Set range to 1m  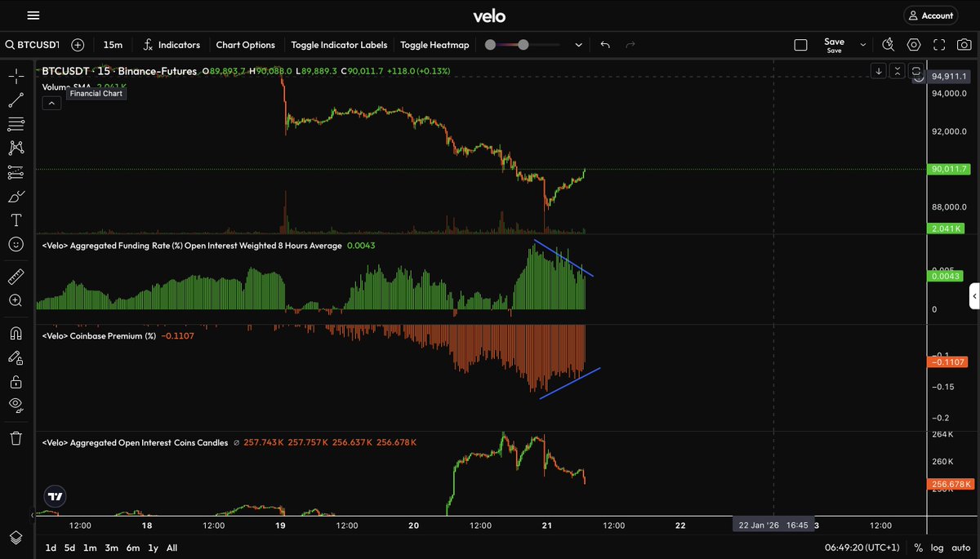pos(90,548)
